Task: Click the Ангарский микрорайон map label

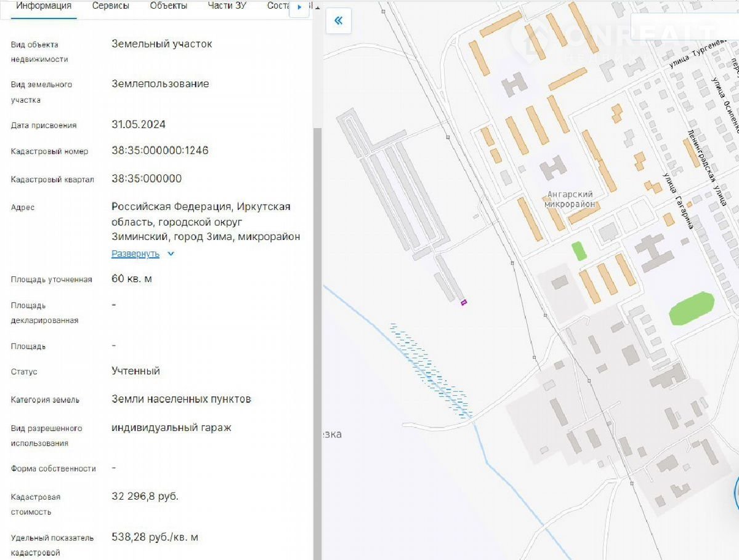Action: (571, 199)
